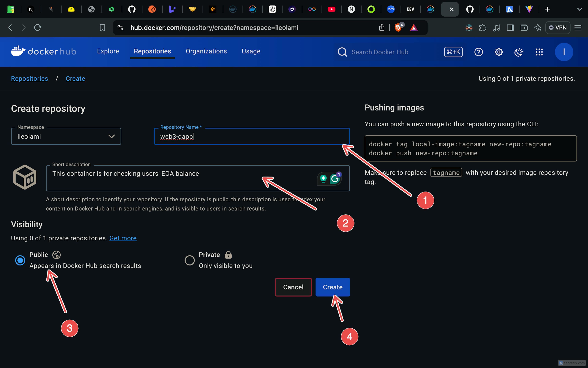Click the Cancel button
588x368 pixels.
293,287
